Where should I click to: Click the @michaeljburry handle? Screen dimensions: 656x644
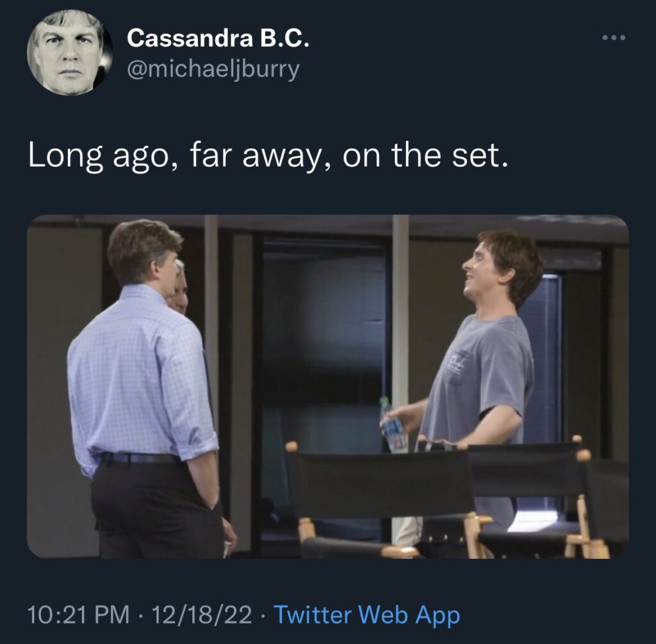[213, 68]
